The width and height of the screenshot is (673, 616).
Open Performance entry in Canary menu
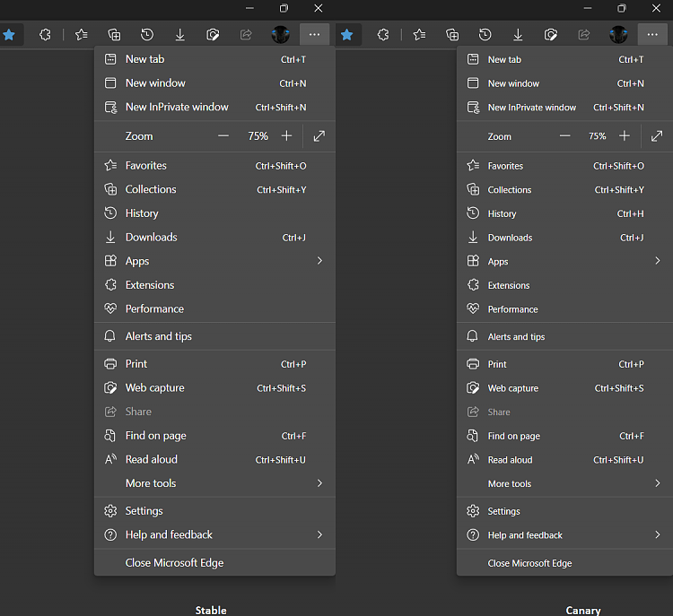[x=564, y=308]
